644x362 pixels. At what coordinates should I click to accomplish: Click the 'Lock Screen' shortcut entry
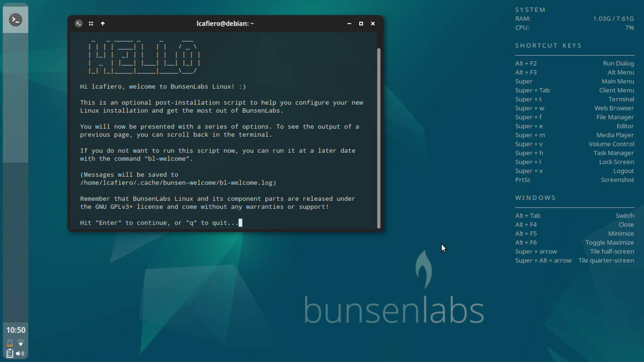(616, 162)
